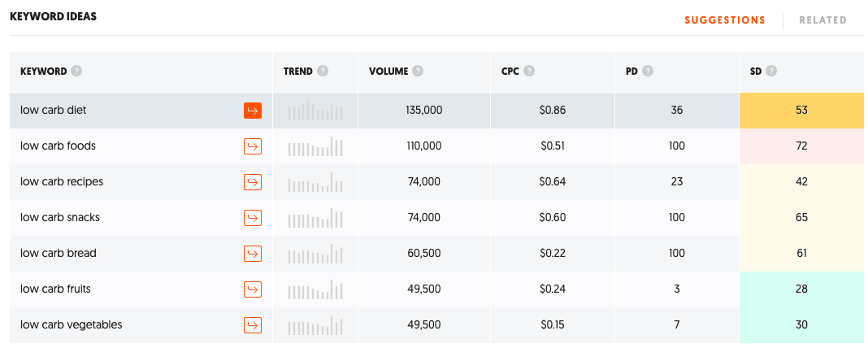Open the help icon next to VOLUME header
The height and width of the screenshot is (348, 868).
click(418, 71)
